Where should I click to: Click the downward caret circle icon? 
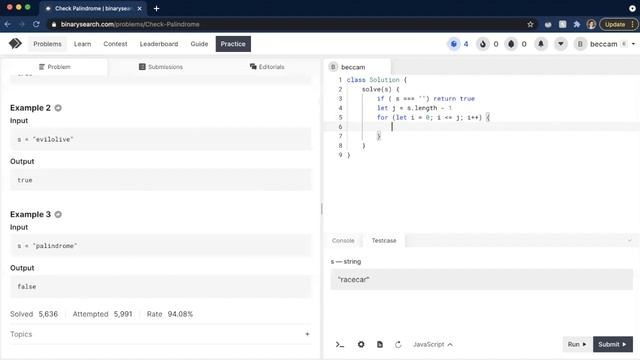pos(561,44)
